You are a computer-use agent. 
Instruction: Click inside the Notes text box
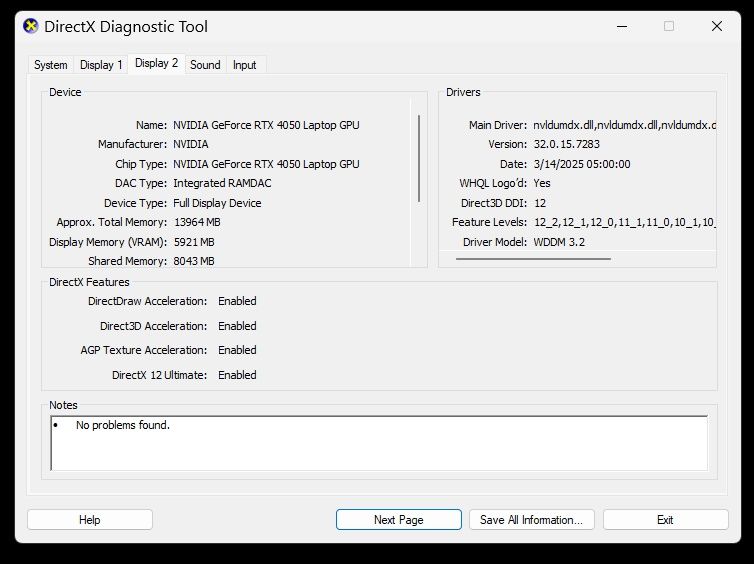(379, 443)
